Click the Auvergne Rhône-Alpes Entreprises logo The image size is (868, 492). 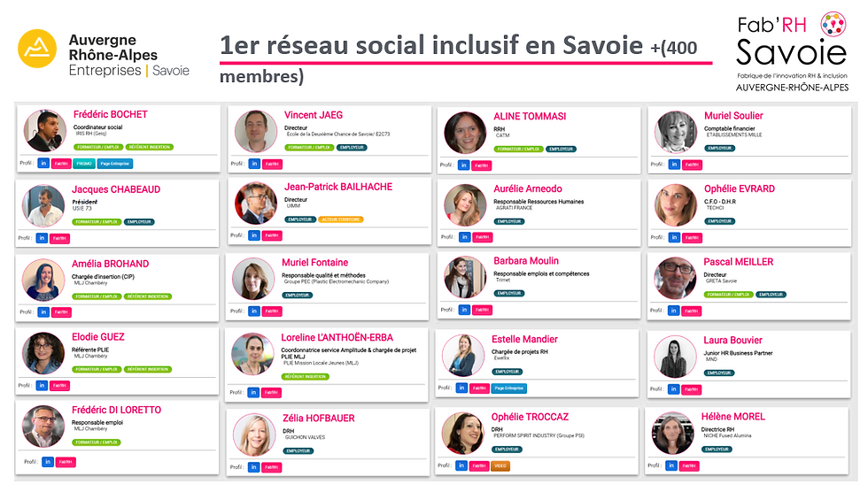point(104,55)
